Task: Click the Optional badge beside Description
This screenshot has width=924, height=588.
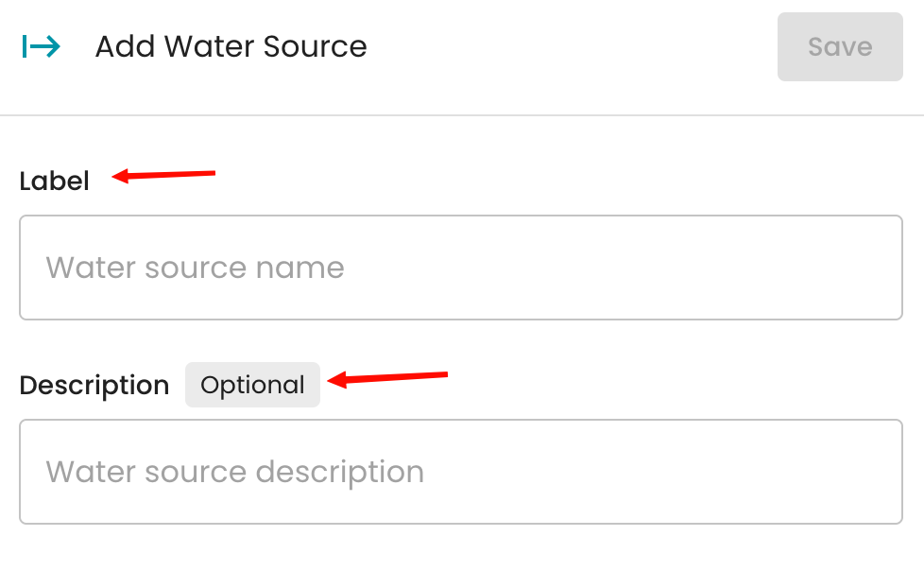Action: point(252,385)
